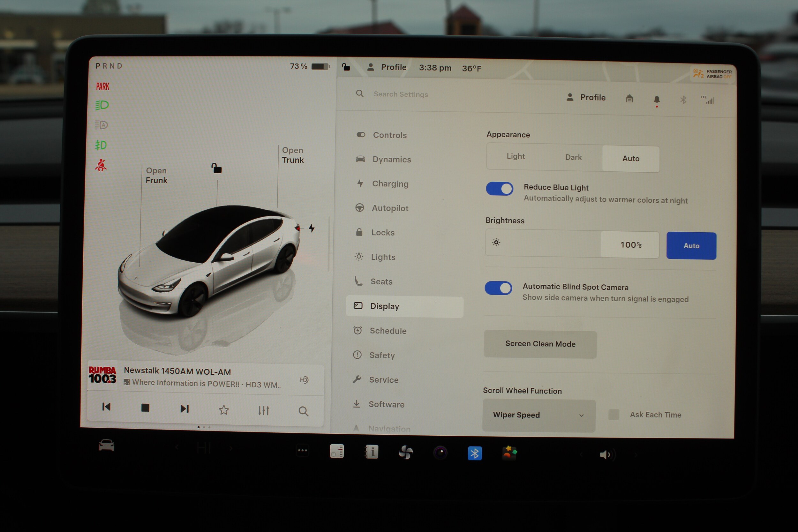Open the dashcam camera app
798x532 pixels.
(440, 453)
